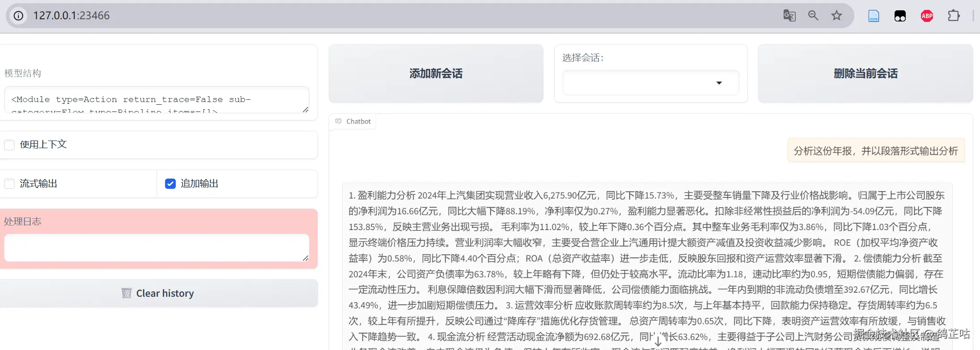Viewport: 980px width, 350px height.
Task: Click the 模型结构 textbox resize handle
Action: 305,110
